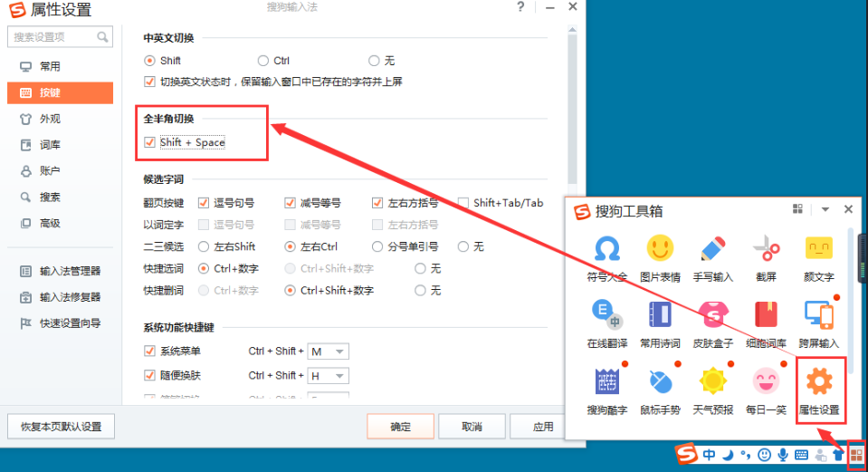
Task: Select 分号单引号 for 二三候选
Action: pyautogui.click(x=377, y=246)
